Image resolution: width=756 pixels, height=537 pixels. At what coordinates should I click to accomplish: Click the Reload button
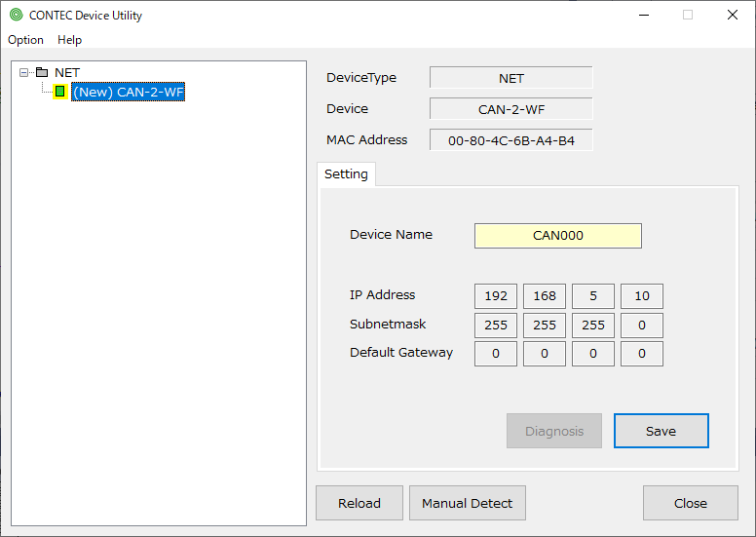coord(359,503)
